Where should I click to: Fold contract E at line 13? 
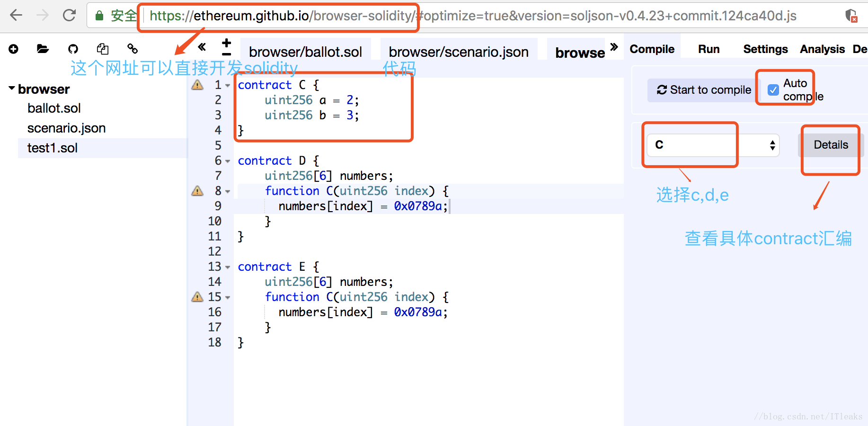point(228,267)
